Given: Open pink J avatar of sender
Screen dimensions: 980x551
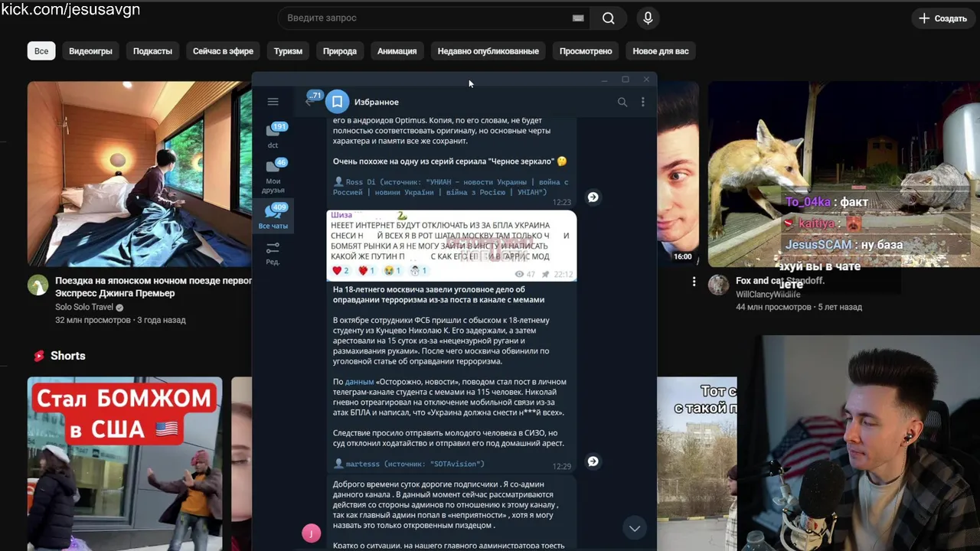Looking at the screenshot, I should coord(311,533).
